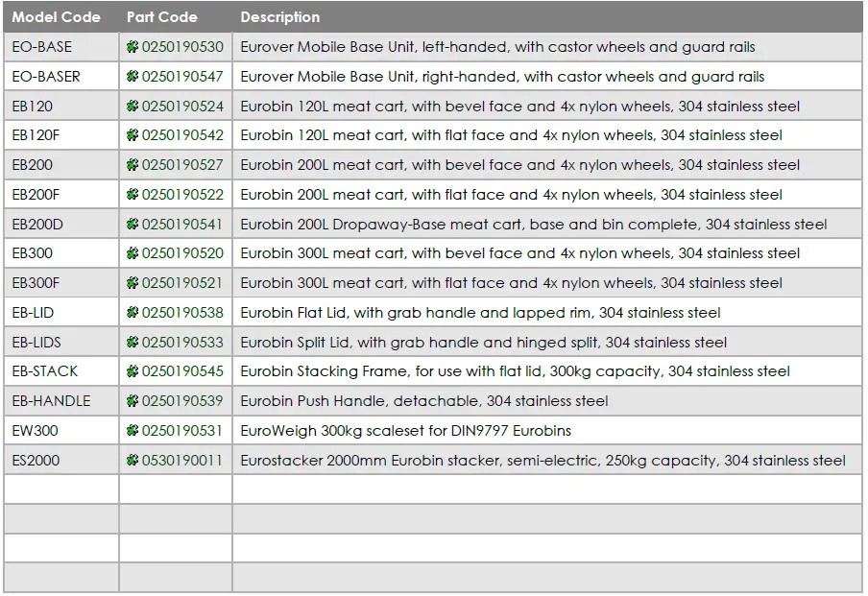Open part code link 0250190524
This screenshot has height=596, width=868.
[182, 107]
